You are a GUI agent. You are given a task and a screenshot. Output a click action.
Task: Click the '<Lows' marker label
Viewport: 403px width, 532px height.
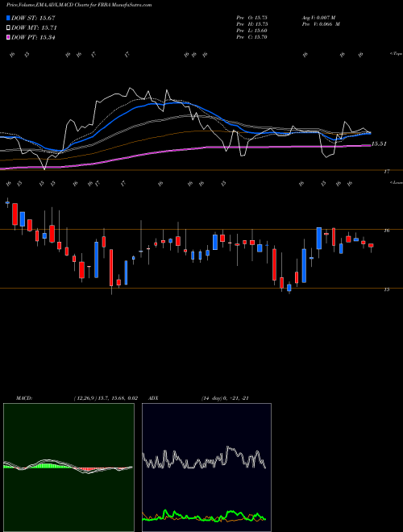tap(396, 182)
